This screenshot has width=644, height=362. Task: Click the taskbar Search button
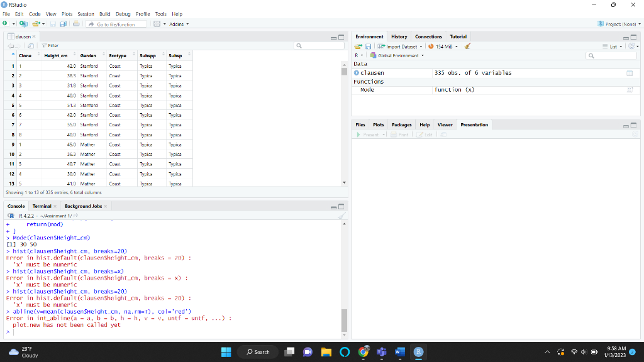coord(258,352)
